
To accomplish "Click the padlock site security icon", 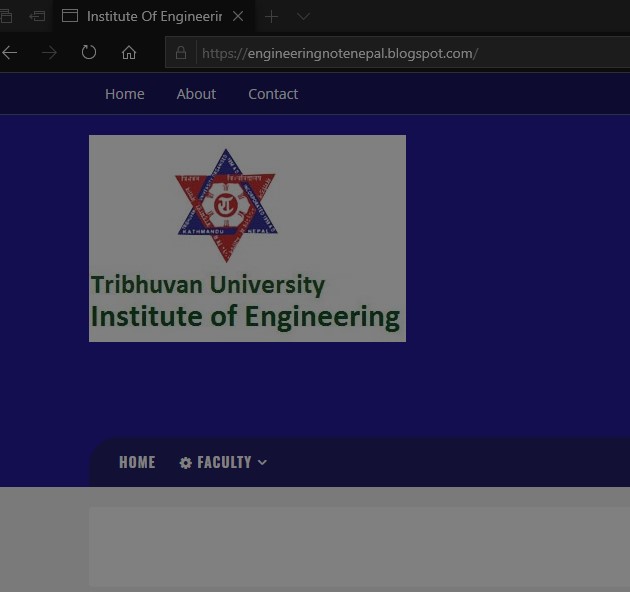I will point(181,53).
